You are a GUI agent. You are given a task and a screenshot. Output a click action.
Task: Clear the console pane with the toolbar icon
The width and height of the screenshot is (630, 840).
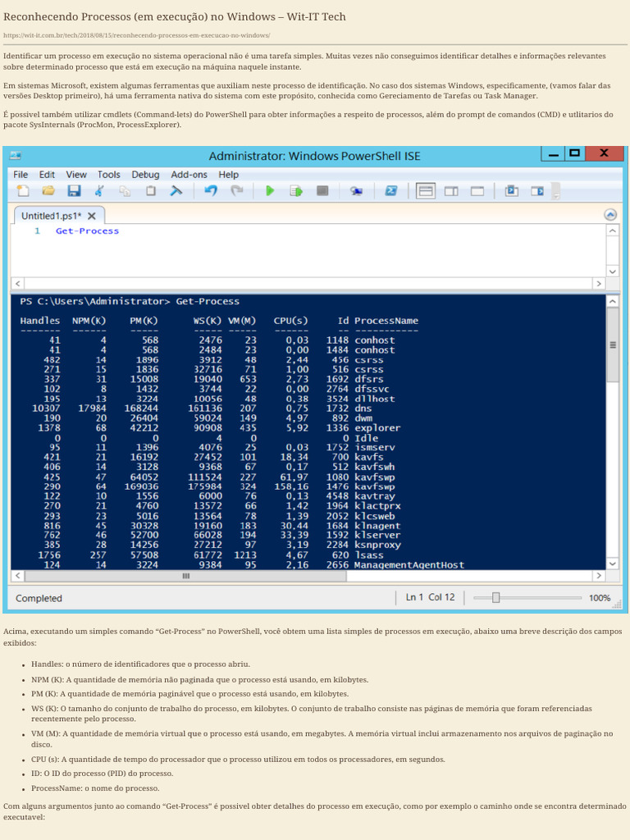pos(176,191)
